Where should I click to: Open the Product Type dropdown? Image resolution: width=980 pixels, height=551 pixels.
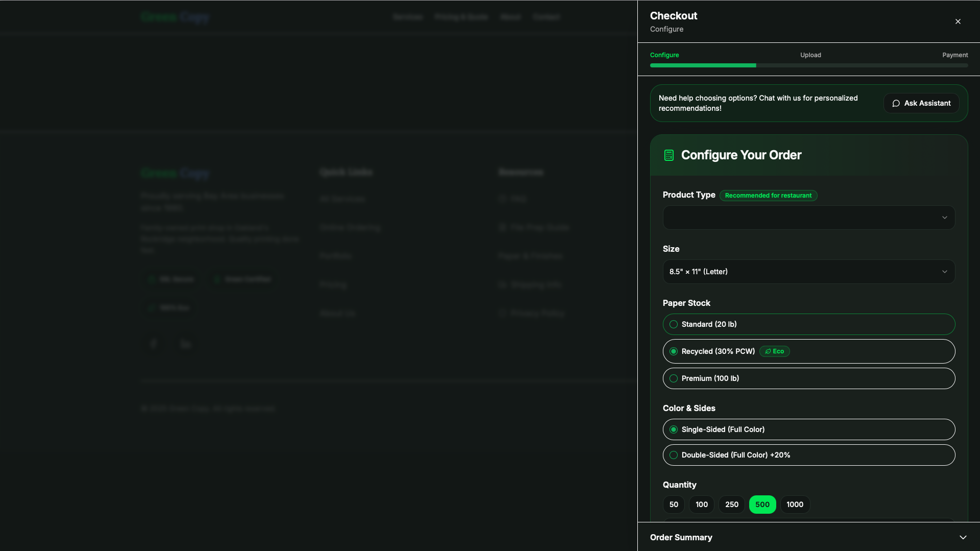pyautogui.click(x=808, y=218)
